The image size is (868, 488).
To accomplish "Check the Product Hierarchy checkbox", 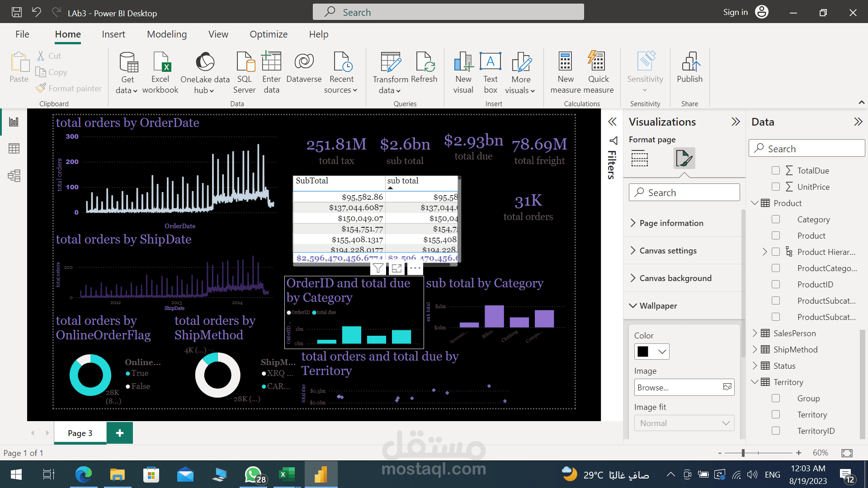I will pos(776,252).
